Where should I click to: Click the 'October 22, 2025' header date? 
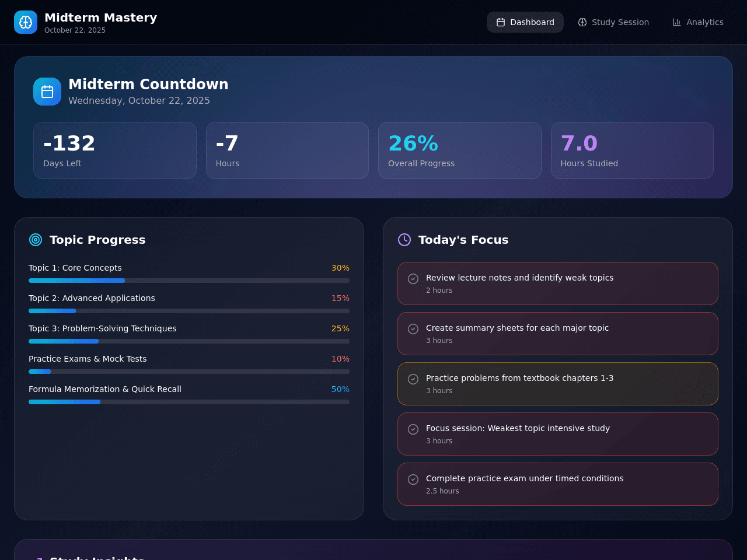click(75, 30)
